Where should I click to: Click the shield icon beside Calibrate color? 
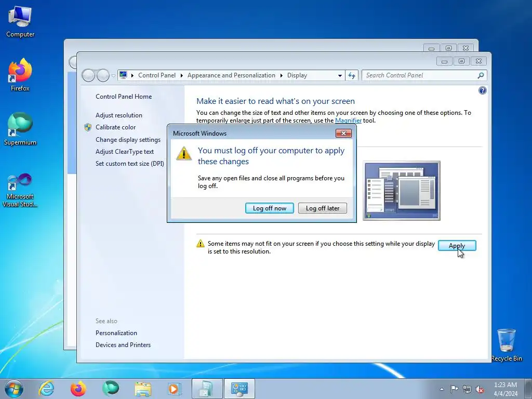(x=87, y=127)
